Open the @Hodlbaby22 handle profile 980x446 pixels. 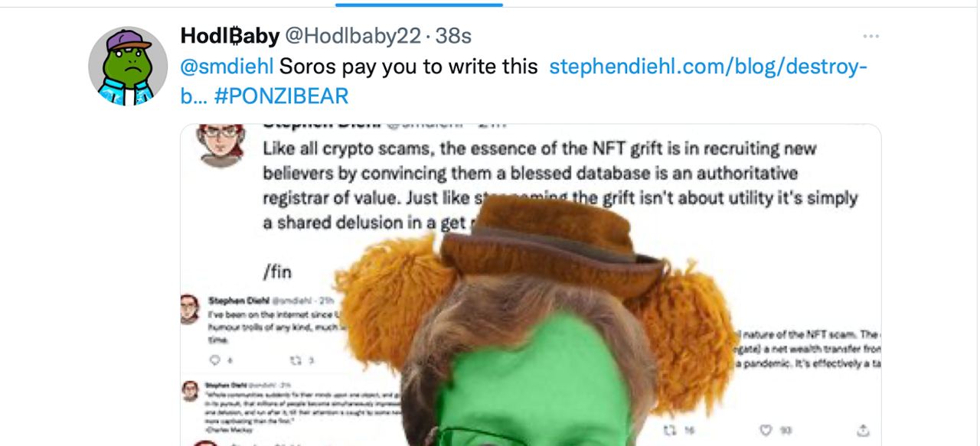pyautogui.click(x=353, y=35)
